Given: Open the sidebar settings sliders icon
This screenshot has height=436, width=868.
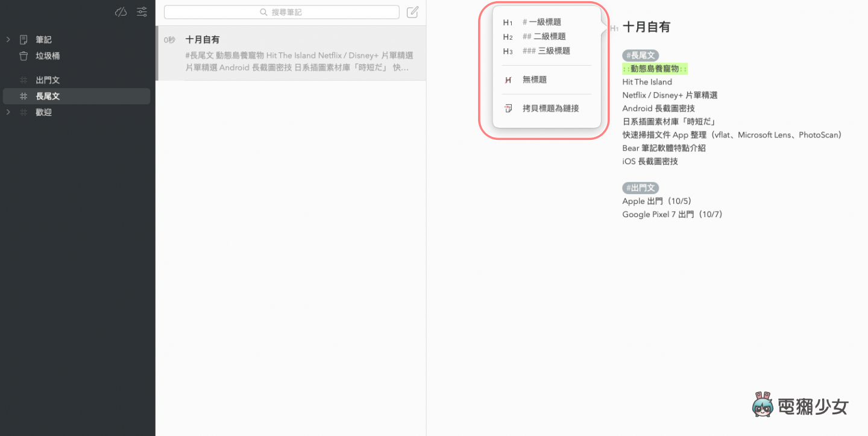Looking at the screenshot, I should point(142,11).
